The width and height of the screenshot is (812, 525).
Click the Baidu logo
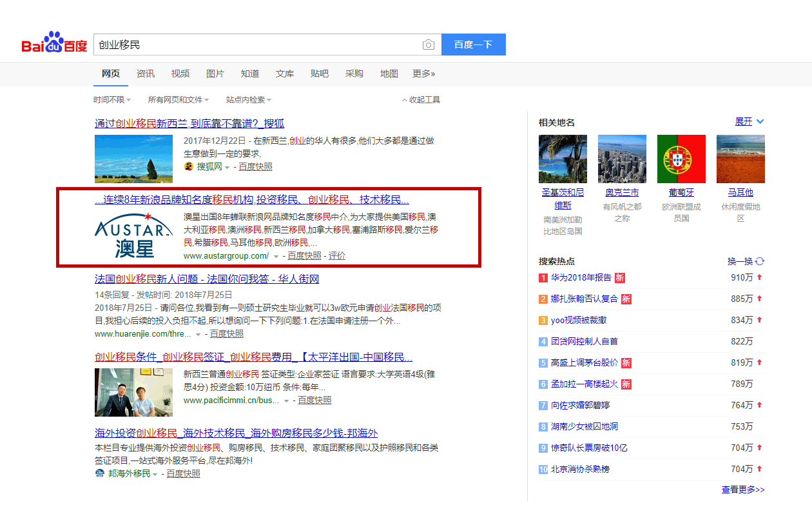click(x=54, y=44)
